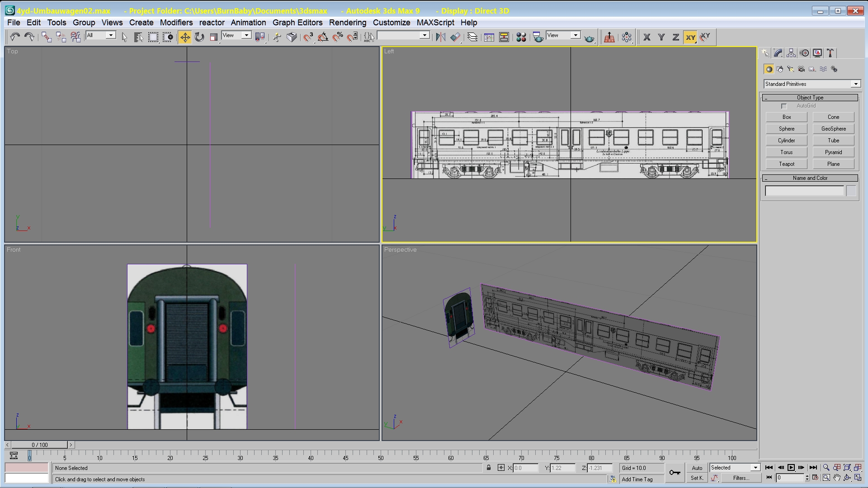Open the Standard Primitives dropdown

pyautogui.click(x=855, y=84)
